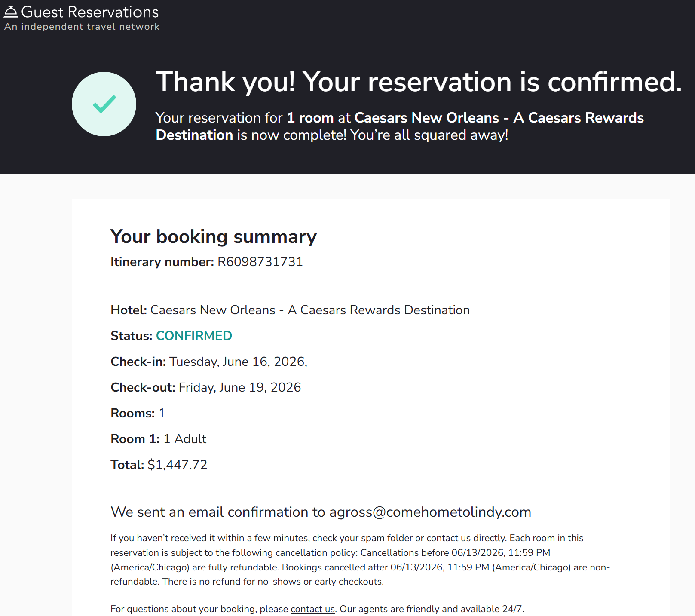Screen dimensions: 695x616
Task: Click the Your booking summary heading
Action: [x=213, y=236]
